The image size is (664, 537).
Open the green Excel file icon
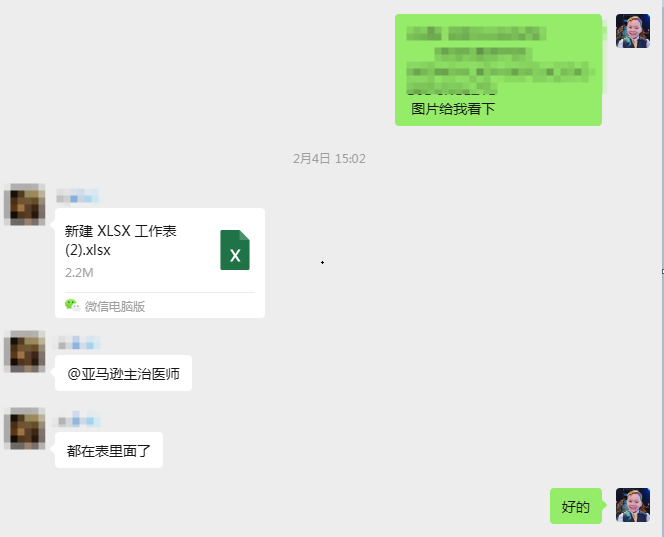point(235,250)
